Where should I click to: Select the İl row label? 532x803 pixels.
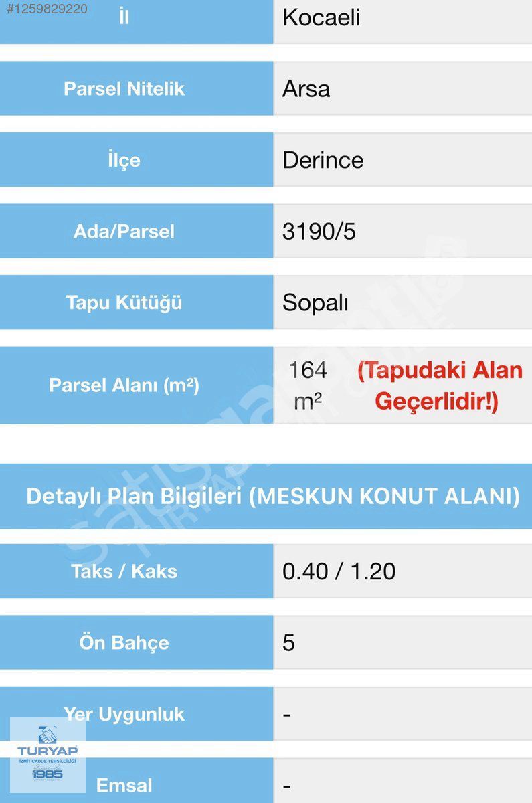[124, 18]
